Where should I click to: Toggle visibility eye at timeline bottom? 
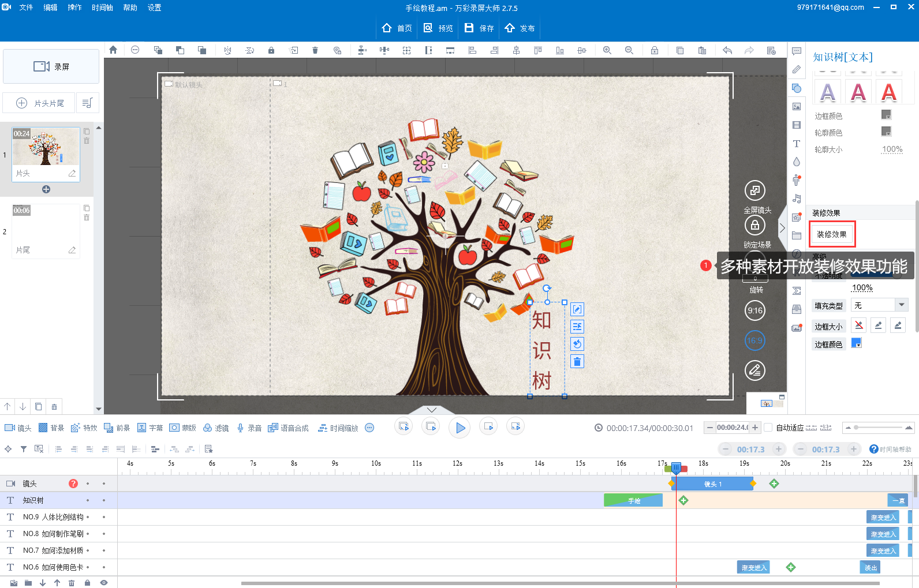point(104,583)
